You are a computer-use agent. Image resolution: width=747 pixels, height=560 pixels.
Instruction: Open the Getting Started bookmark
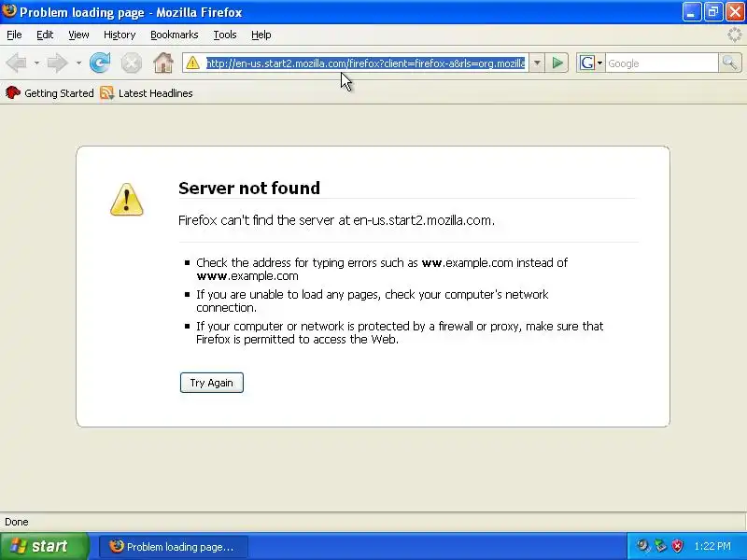click(49, 92)
